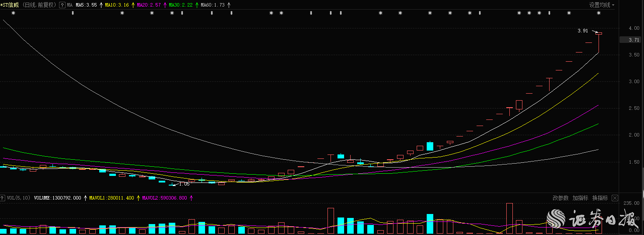Open the 设置均线 dropdown
The width and height of the screenshot is (644, 235).
point(602,5)
